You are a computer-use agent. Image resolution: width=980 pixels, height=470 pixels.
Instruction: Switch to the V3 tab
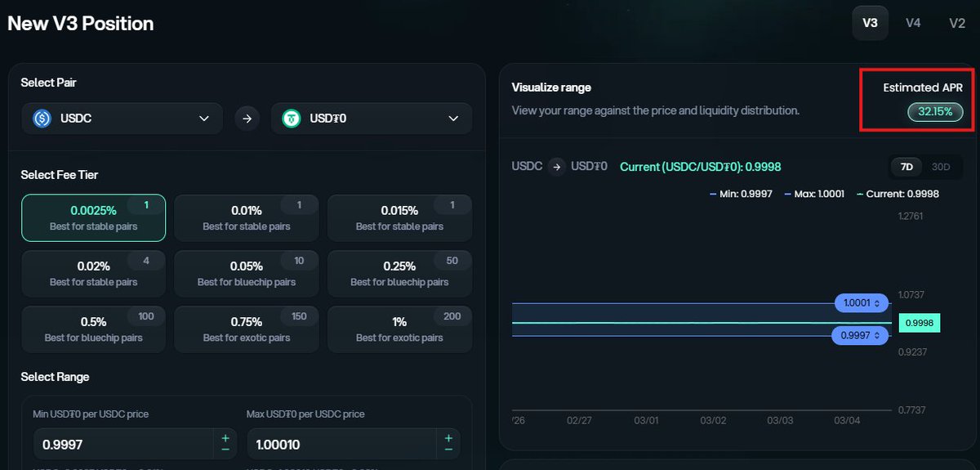click(870, 23)
